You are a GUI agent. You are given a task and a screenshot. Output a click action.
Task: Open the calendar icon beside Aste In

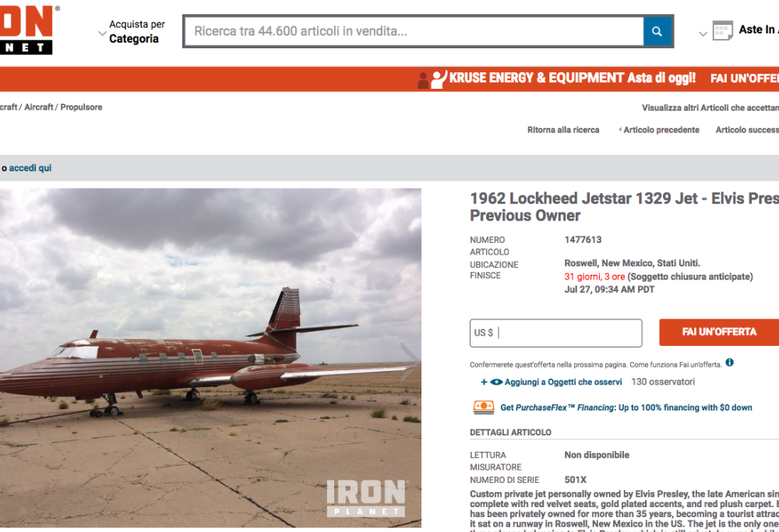722,31
